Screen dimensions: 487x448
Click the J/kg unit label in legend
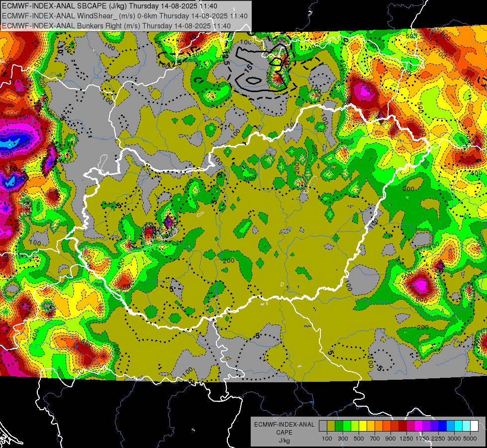[285, 441]
